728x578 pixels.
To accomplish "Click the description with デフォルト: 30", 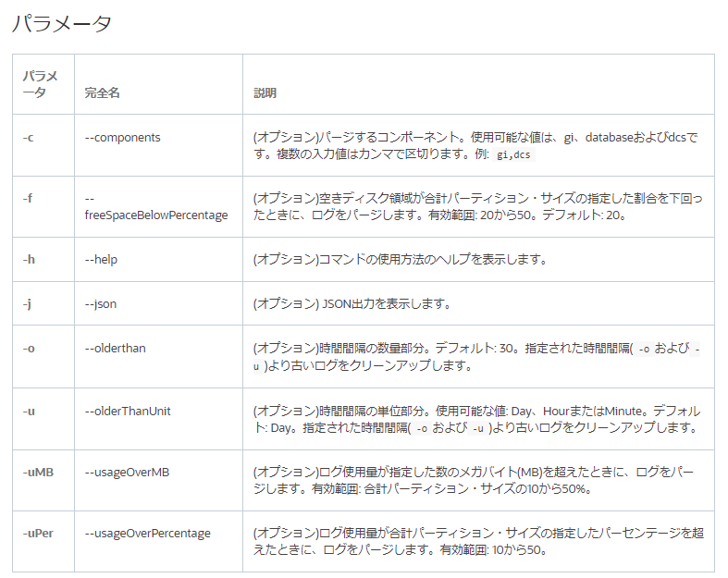I will tap(476, 357).
